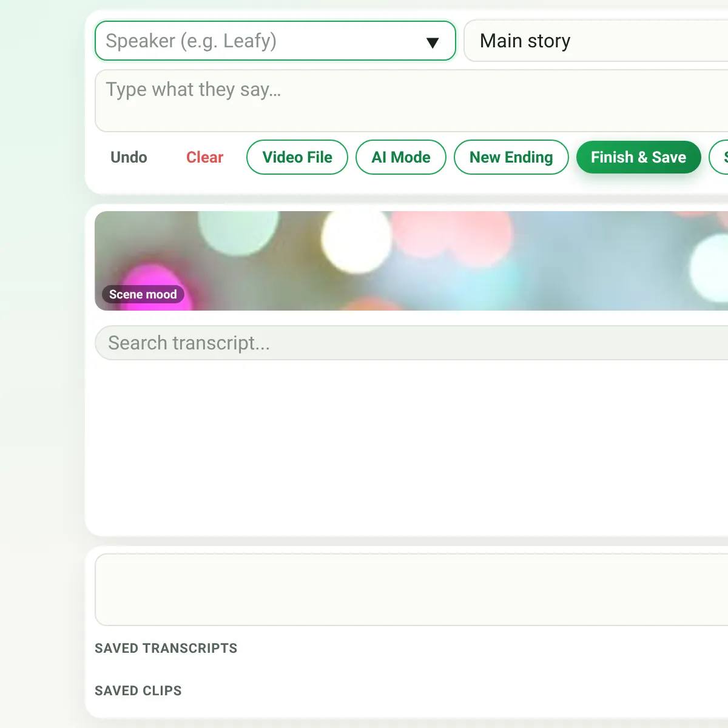
Task: Open the Speaker dropdown arrow
Action: click(432, 42)
